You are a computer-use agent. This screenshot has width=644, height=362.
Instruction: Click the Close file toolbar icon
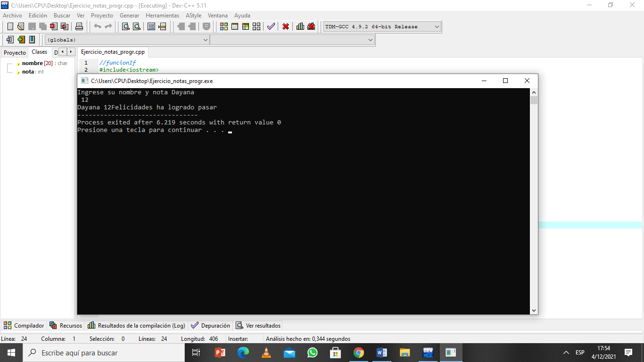click(x=54, y=26)
